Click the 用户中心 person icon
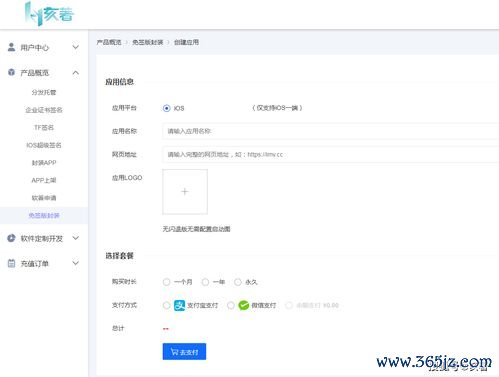This screenshot has width=499, height=377. click(x=11, y=47)
